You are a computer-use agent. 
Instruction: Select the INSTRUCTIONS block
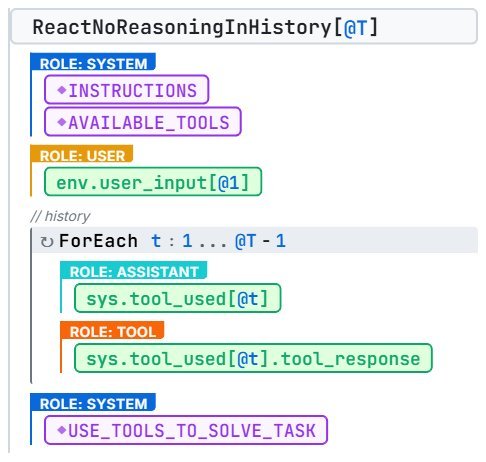click(127, 90)
